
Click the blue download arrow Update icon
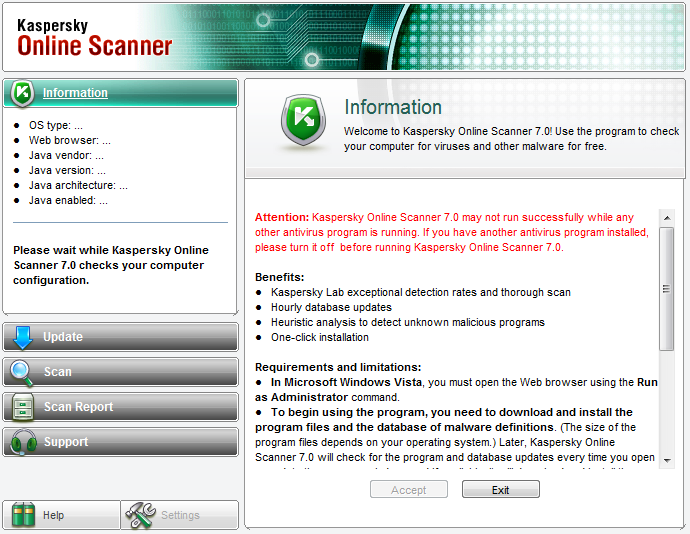click(x=23, y=338)
